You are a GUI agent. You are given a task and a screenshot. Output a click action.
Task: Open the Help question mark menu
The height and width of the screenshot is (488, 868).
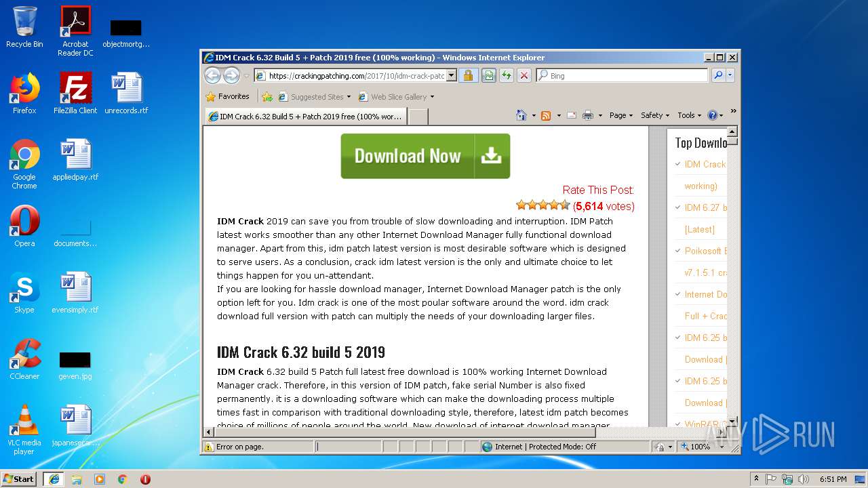coord(715,115)
